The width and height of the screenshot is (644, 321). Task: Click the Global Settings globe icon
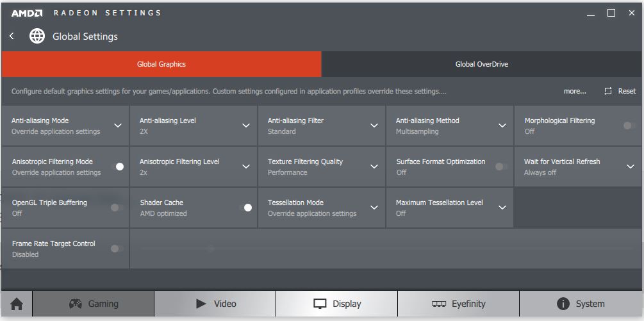[37, 37]
